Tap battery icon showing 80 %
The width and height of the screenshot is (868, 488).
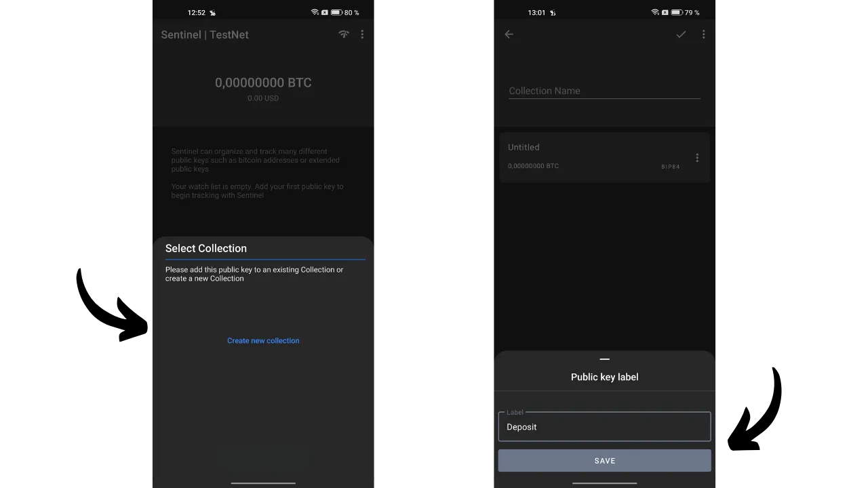point(336,12)
